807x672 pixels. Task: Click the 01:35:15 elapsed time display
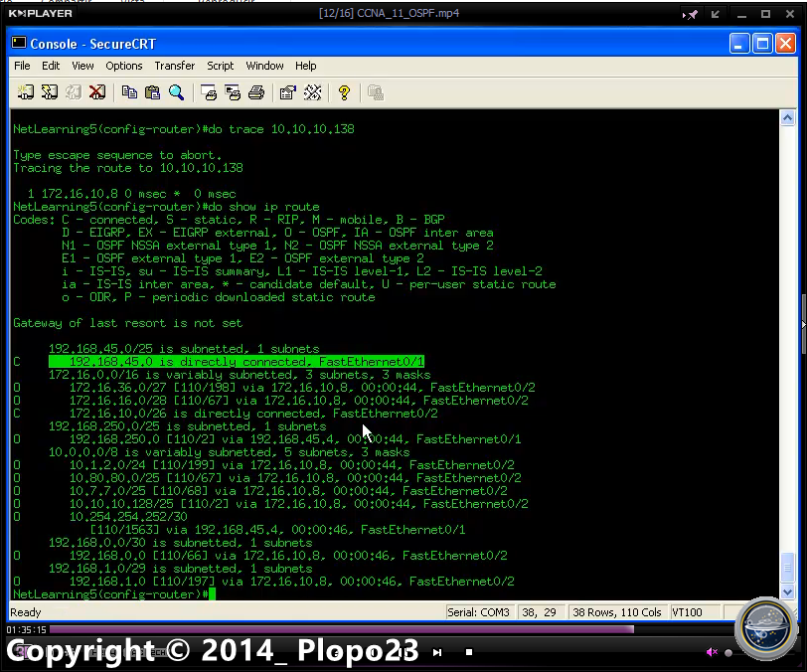click(26, 630)
